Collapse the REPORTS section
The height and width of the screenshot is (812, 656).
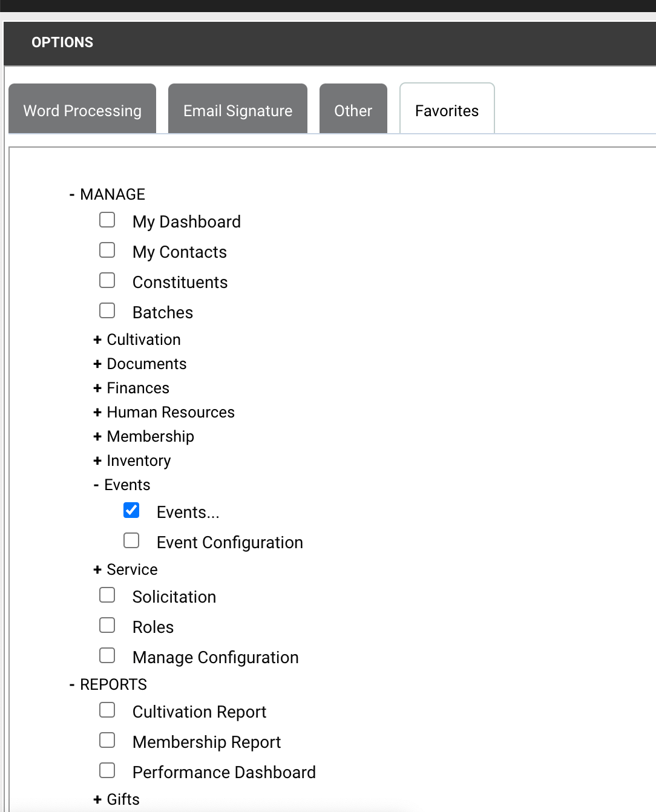pyautogui.click(x=72, y=684)
